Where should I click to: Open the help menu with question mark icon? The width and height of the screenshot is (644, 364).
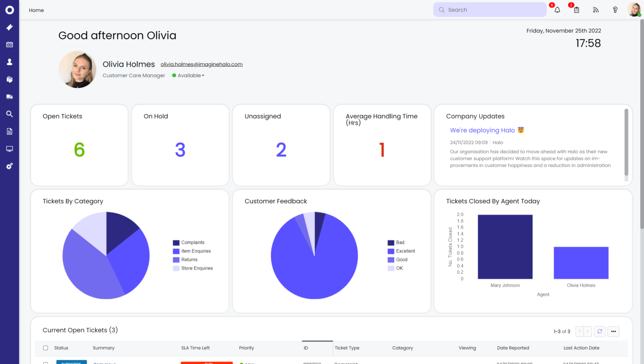tap(615, 10)
